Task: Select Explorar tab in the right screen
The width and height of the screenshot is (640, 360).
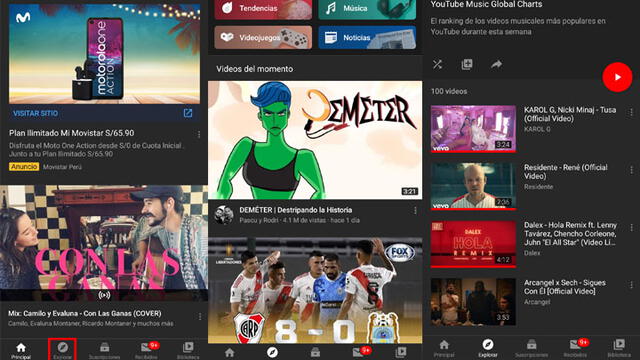Action: tap(488, 349)
